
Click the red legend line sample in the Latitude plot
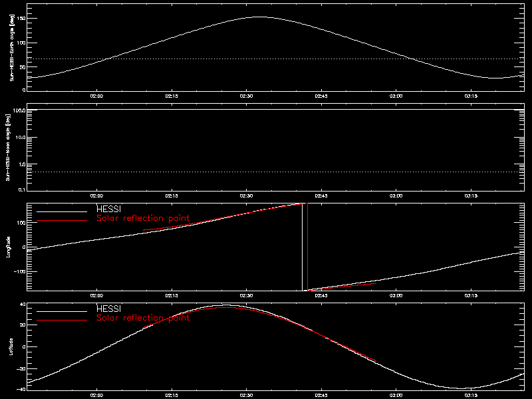62,321
